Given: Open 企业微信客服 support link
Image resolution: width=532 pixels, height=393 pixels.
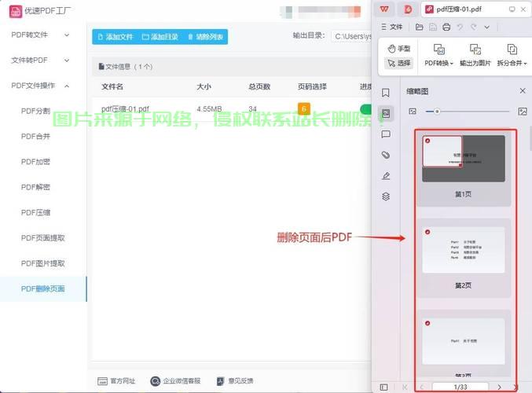Looking at the screenshot, I should [175, 380].
